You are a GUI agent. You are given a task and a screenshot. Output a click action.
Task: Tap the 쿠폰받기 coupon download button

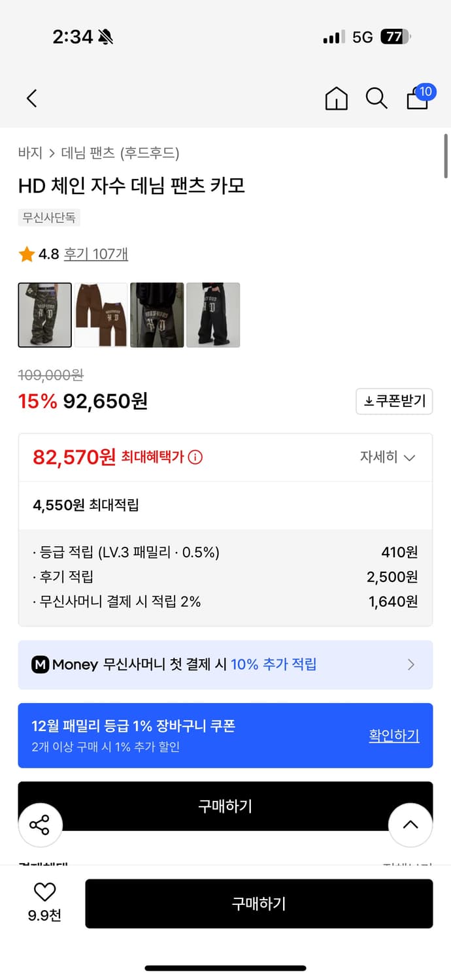(x=394, y=401)
